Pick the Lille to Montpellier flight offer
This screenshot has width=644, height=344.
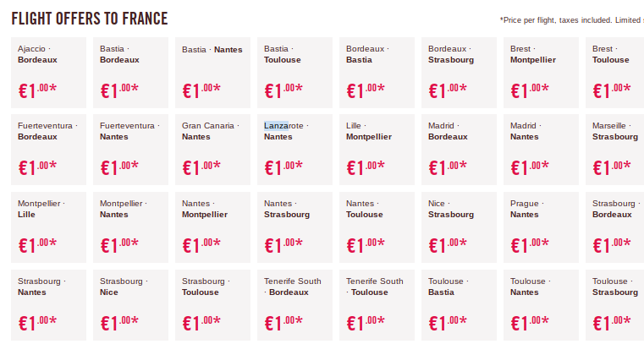click(377, 149)
